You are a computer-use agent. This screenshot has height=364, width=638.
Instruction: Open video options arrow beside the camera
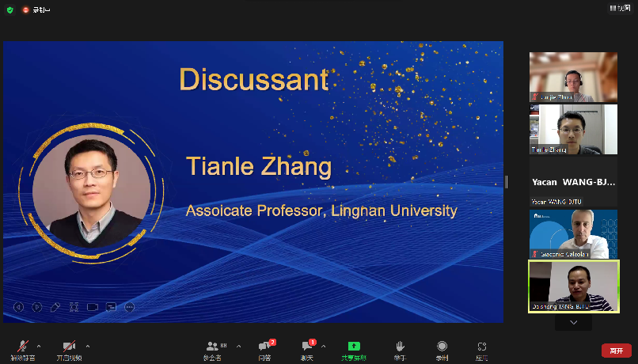[x=88, y=347]
